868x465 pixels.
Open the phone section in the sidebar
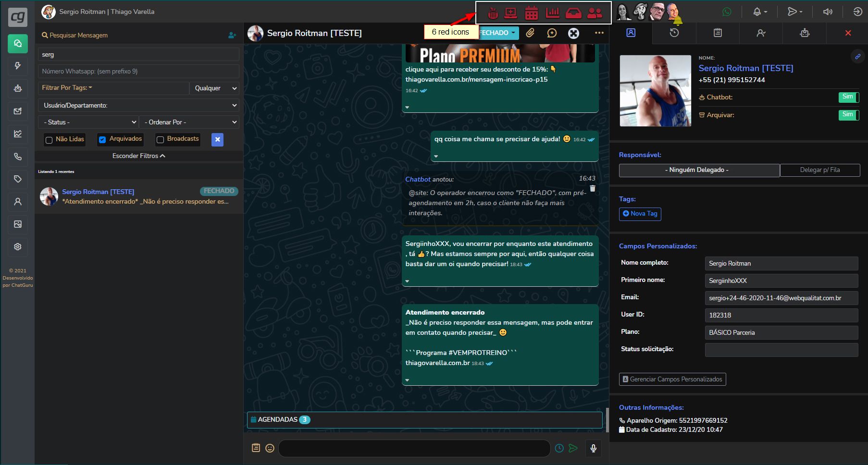coord(18,157)
